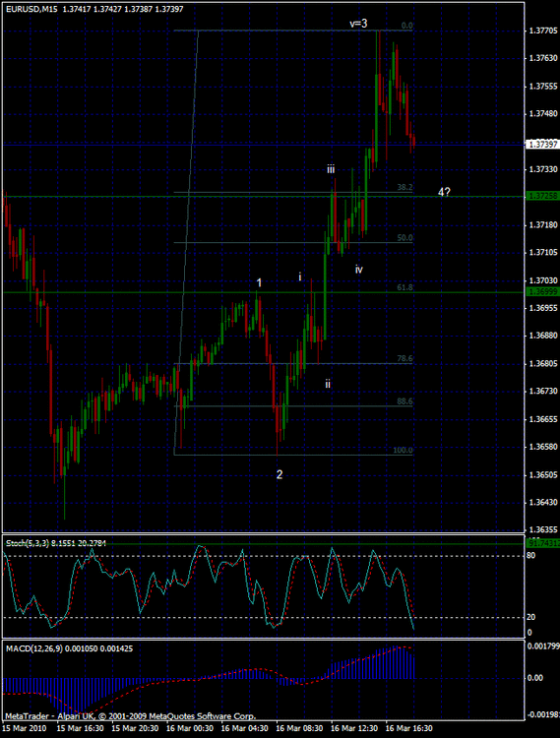Image resolution: width=560 pixels, height=738 pixels.
Task: Click the 16 Mar 16:30 time label
Action: (x=409, y=728)
